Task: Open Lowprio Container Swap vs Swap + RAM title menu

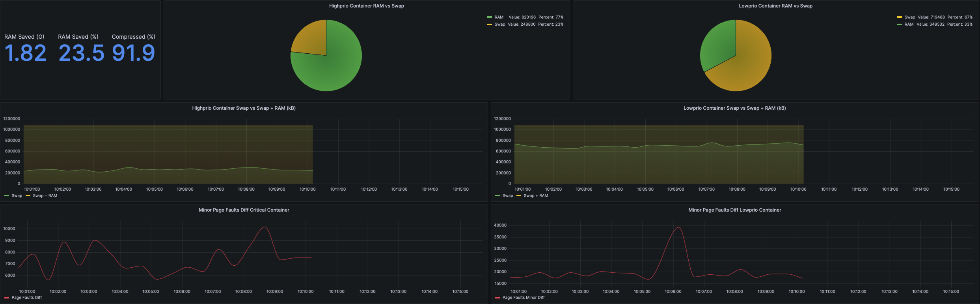Action: click(734, 108)
